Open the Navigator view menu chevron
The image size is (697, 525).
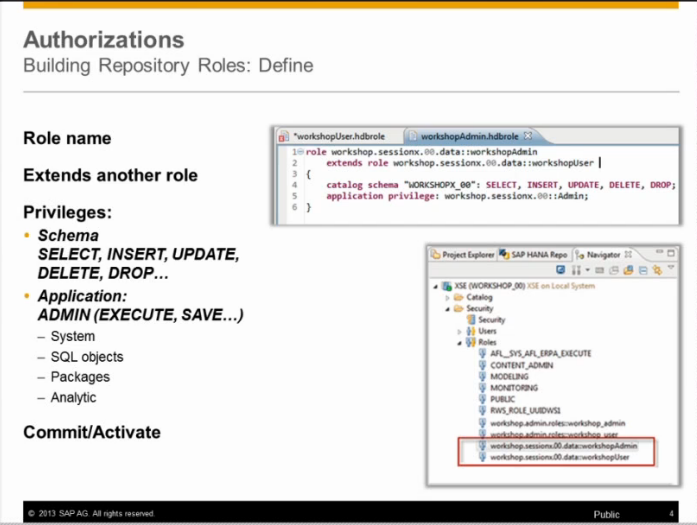click(x=671, y=268)
